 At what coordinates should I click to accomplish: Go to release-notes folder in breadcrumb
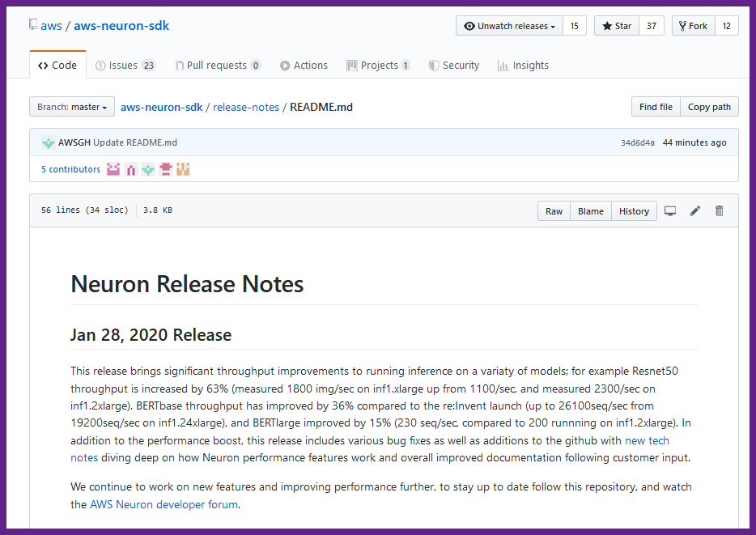(x=246, y=107)
